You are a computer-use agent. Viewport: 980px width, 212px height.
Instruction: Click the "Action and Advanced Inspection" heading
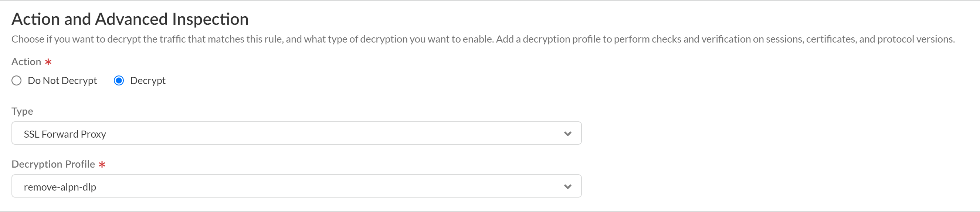point(130,19)
